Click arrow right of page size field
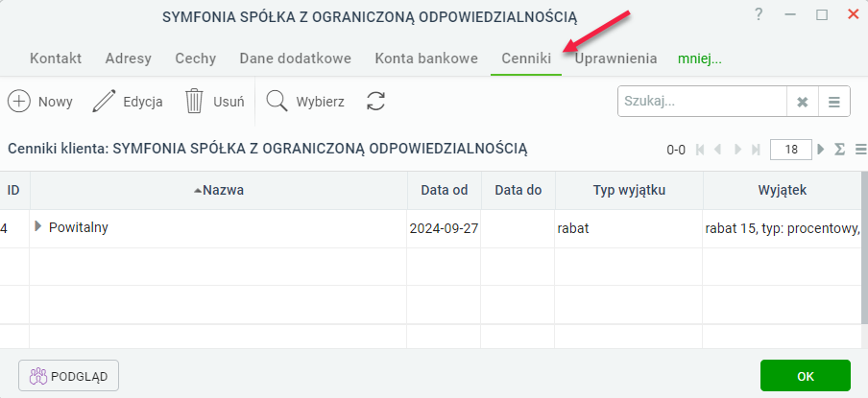The image size is (868, 398). pos(821,149)
